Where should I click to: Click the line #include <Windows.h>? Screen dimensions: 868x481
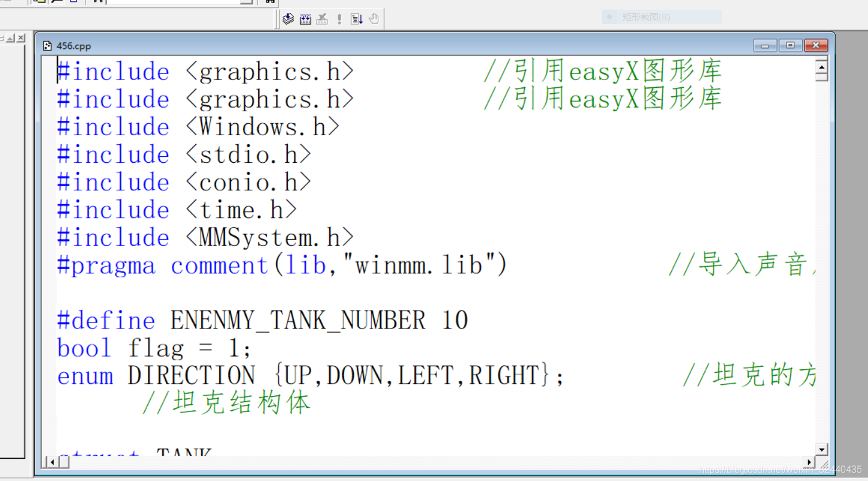(x=199, y=127)
